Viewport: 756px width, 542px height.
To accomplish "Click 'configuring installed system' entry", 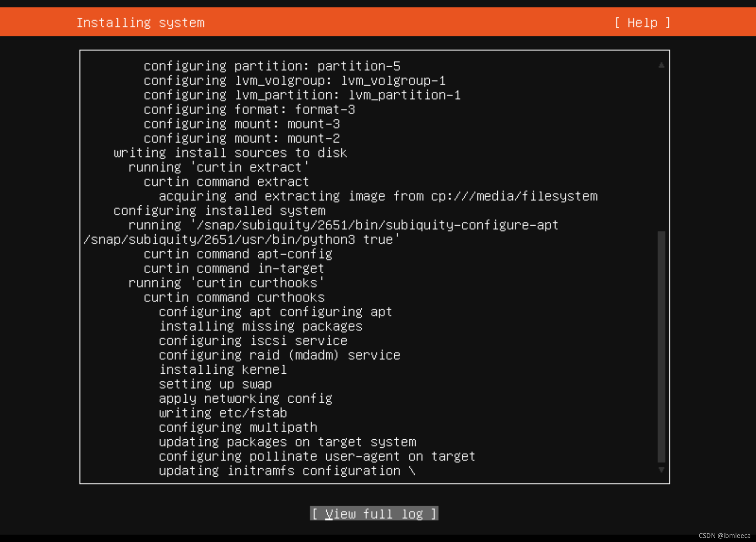I will pyautogui.click(x=219, y=211).
